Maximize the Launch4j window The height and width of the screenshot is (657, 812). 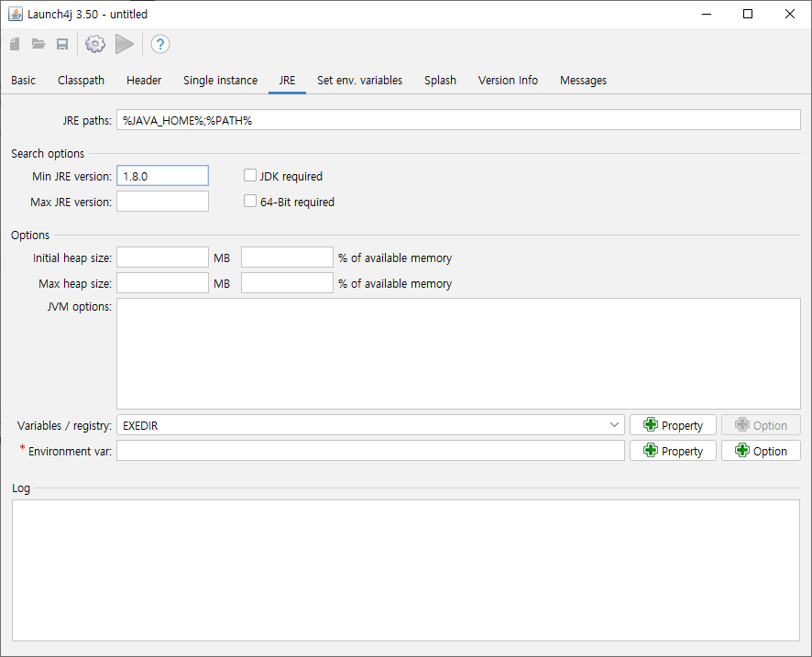point(748,14)
